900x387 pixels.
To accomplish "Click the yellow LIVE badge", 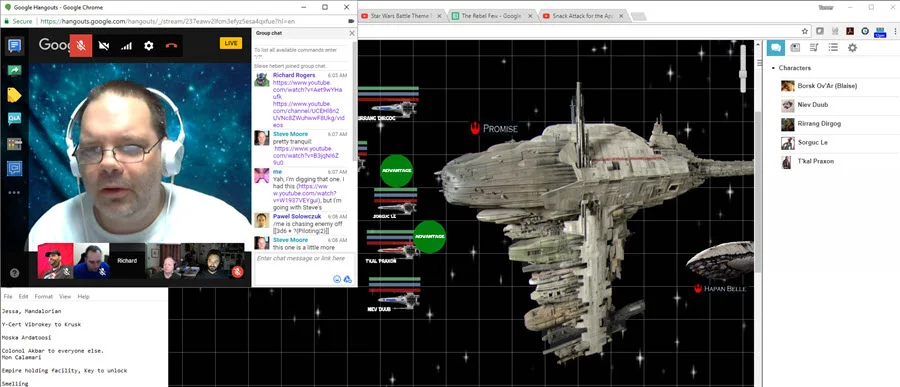I will (x=231, y=43).
